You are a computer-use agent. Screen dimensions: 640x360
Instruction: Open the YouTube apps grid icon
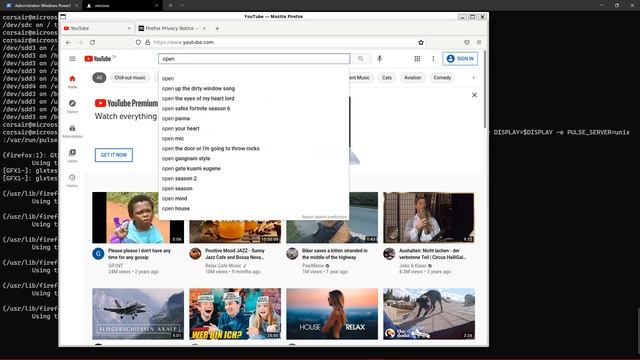pyautogui.click(x=417, y=59)
